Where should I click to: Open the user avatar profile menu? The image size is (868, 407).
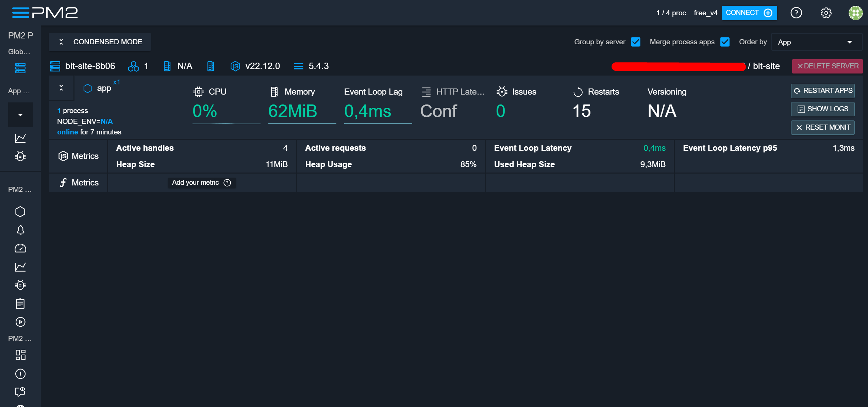[855, 13]
